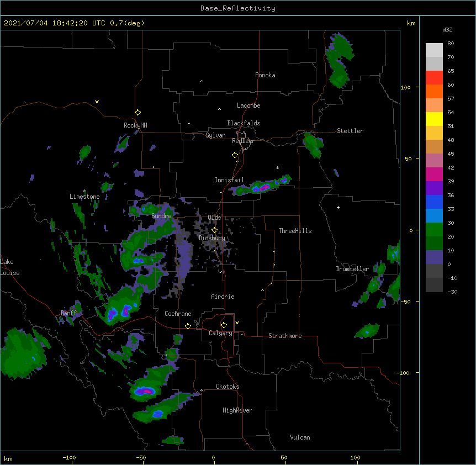The width and height of the screenshot is (476, 465).
Task: Select the Okotoks label
Action: [x=228, y=387]
